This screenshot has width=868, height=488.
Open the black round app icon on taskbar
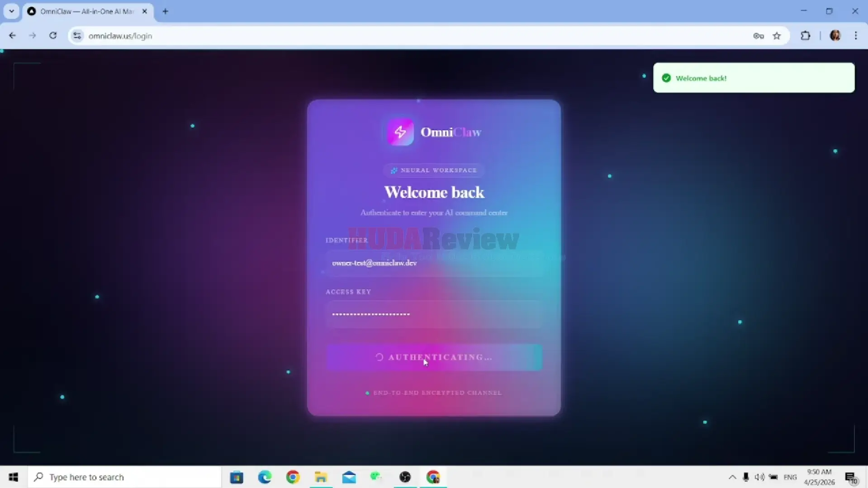pos(405,477)
